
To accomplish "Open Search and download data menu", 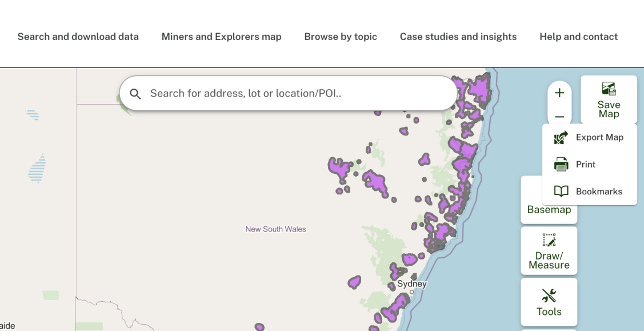I will pyautogui.click(x=78, y=37).
